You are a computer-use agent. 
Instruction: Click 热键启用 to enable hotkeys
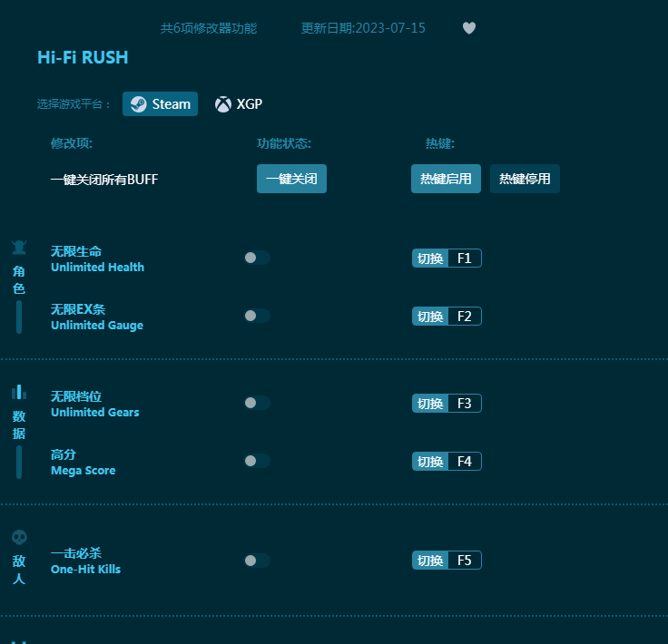click(x=446, y=179)
